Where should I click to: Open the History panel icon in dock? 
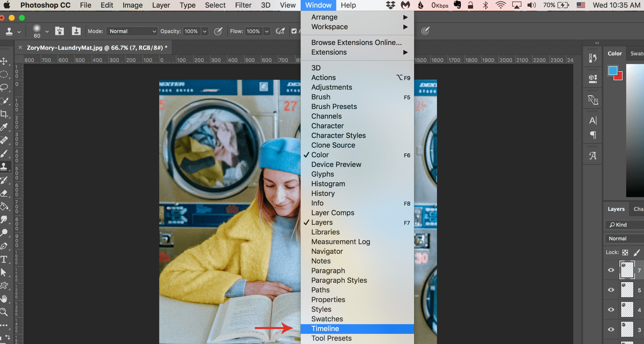click(592, 58)
